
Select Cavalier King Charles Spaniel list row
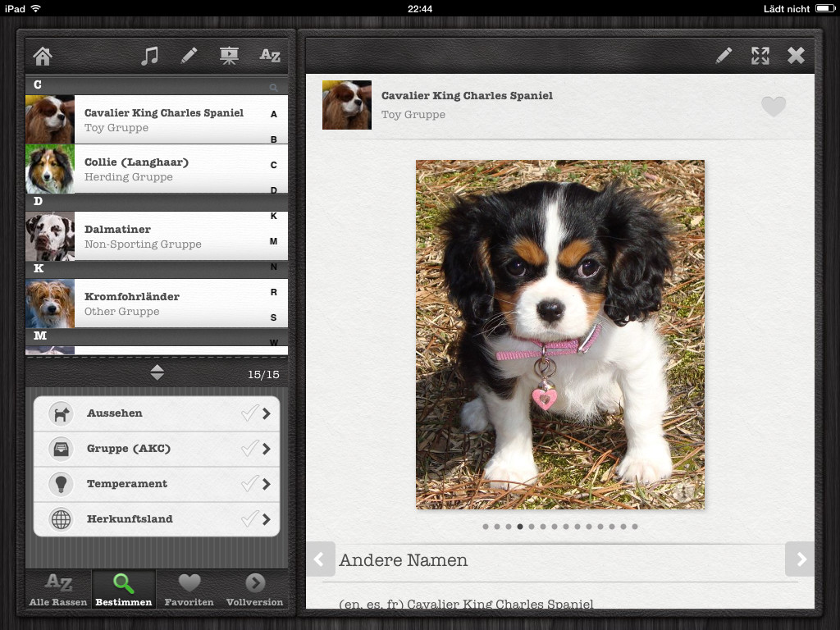click(157, 120)
